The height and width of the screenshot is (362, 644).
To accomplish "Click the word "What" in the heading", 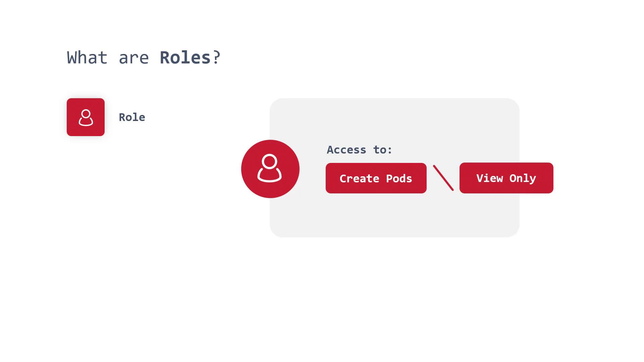I will pyautogui.click(x=87, y=58).
